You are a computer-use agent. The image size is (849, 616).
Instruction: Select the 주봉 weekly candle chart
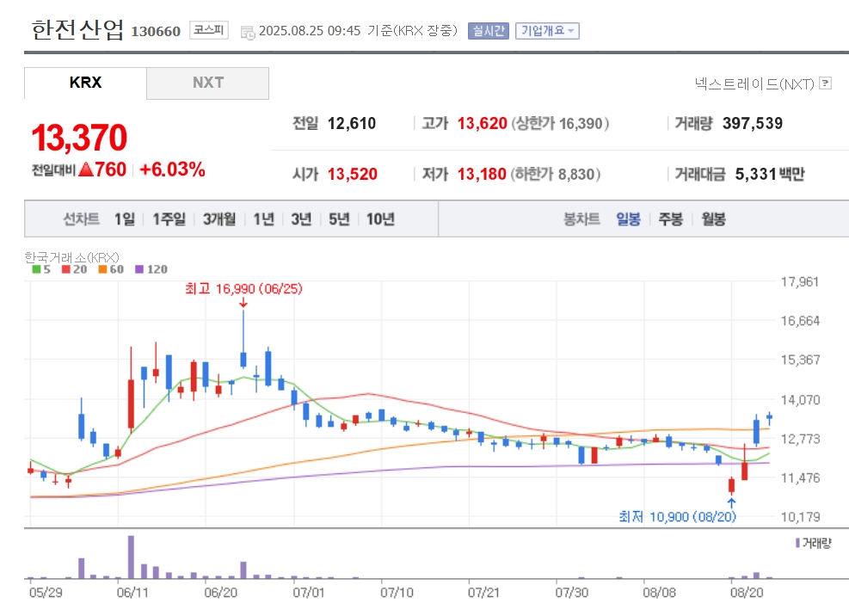(x=670, y=219)
